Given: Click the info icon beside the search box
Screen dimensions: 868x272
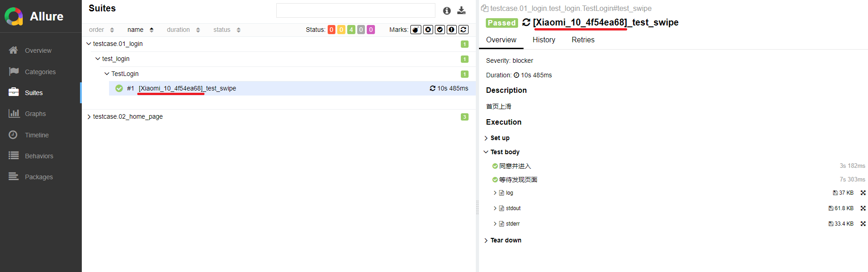Looking at the screenshot, I should point(447,10).
